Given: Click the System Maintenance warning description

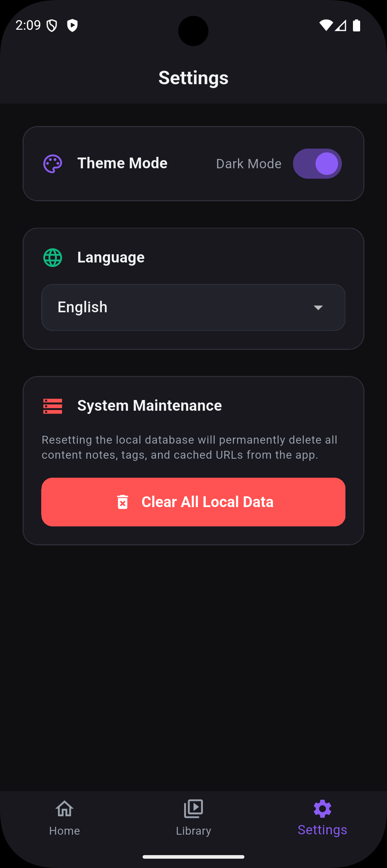Looking at the screenshot, I should [x=190, y=447].
